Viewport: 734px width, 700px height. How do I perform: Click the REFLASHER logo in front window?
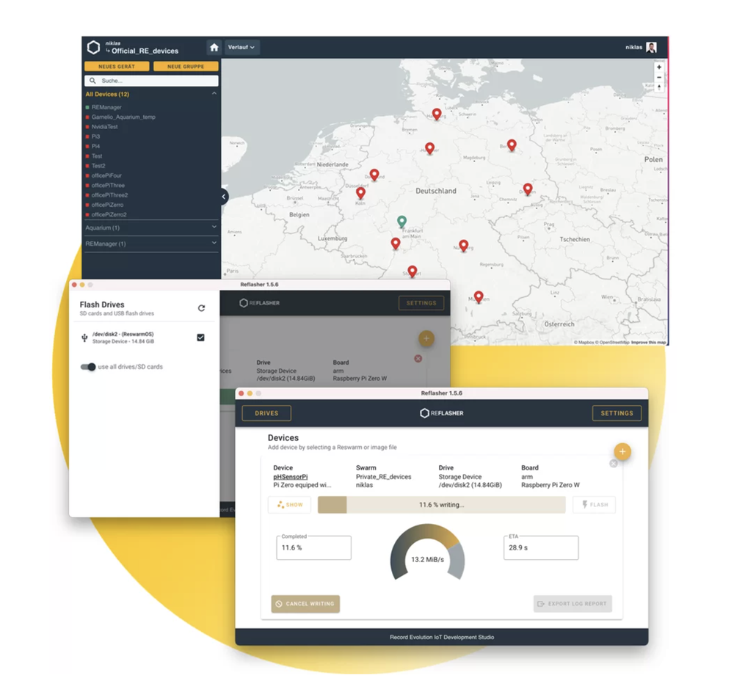point(441,413)
